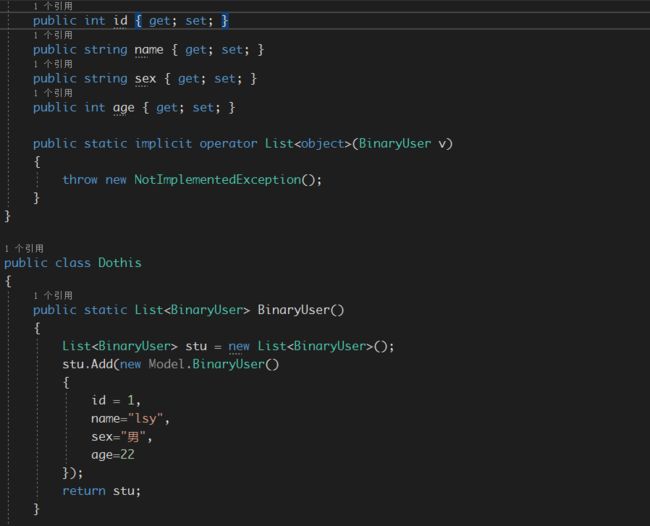
Task: Click the 'BinaryUser' parameter type before v
Action: click(x=395, y=144)
